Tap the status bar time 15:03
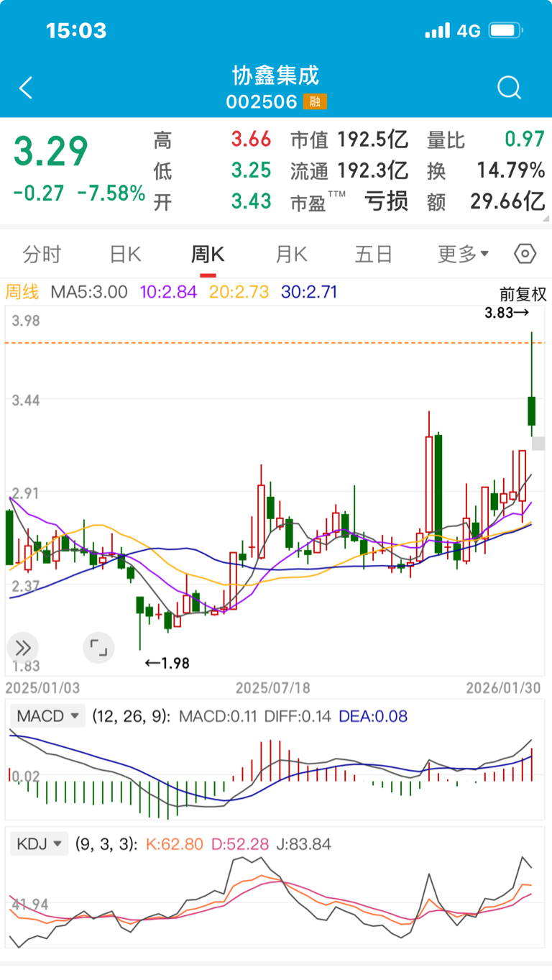The height and width of the screenshot is (980, 552). pyautogui.click(x=76, y=31)
